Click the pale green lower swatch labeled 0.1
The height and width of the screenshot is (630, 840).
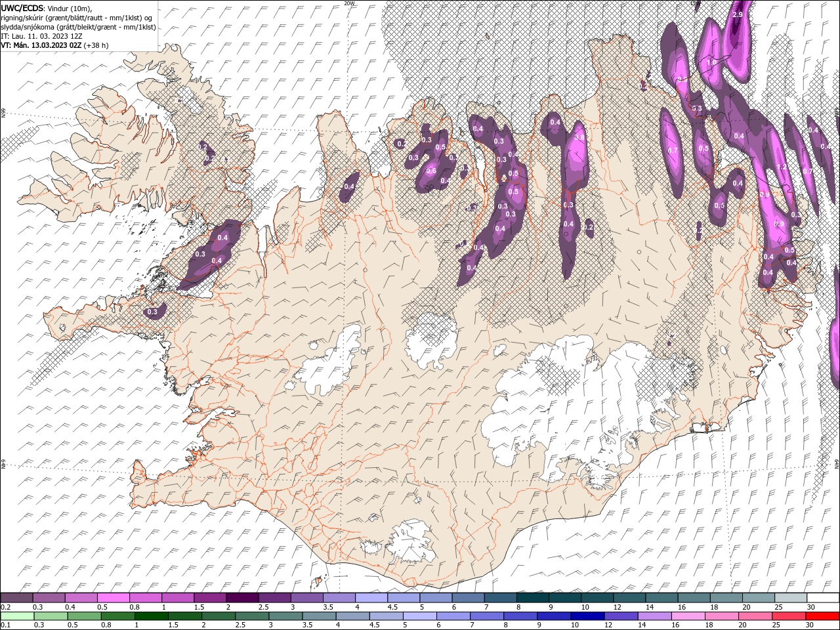17,616
